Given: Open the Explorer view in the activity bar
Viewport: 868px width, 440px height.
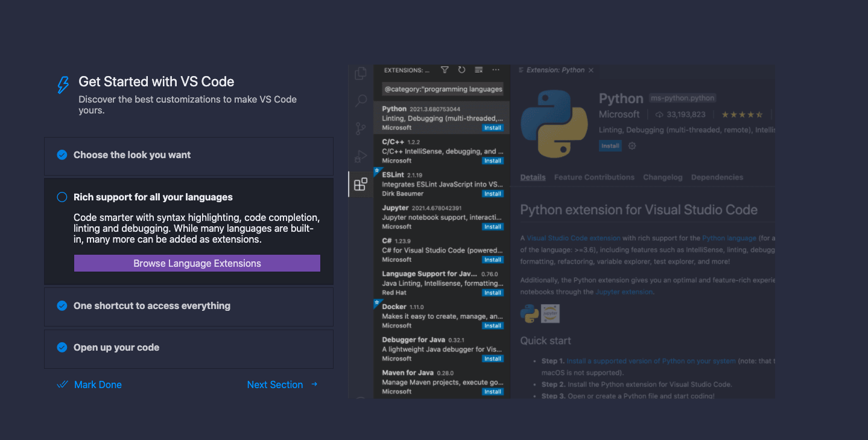Looking at the screenshot, I should (360, 72).
